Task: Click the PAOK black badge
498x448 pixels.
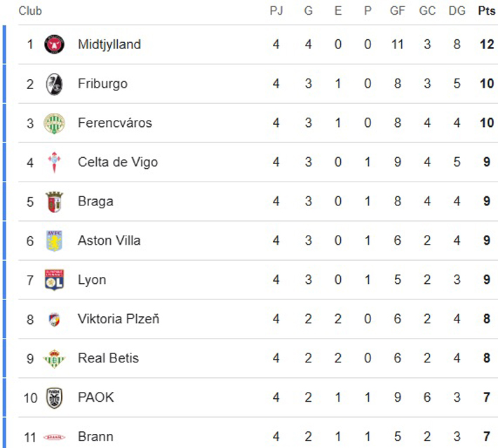Action: click(54, 398)
